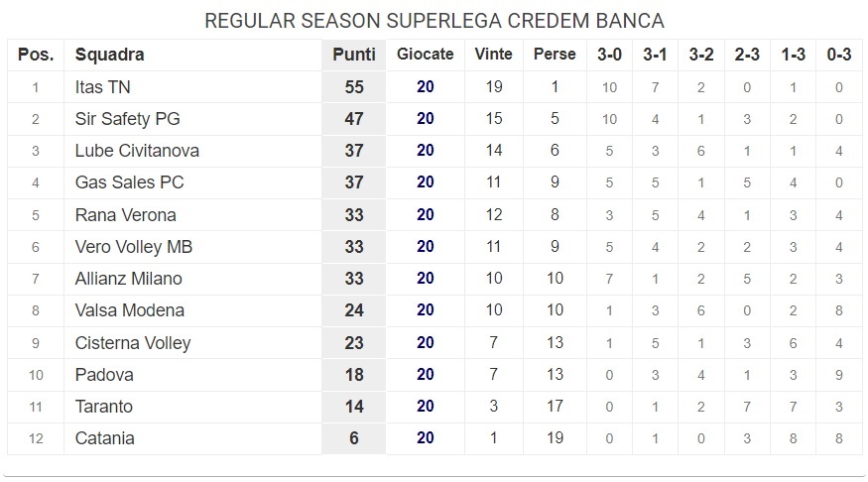Select the Lube Civitanova row name
The height and width of the screenshot is (482, 868).
click(137, 151)
